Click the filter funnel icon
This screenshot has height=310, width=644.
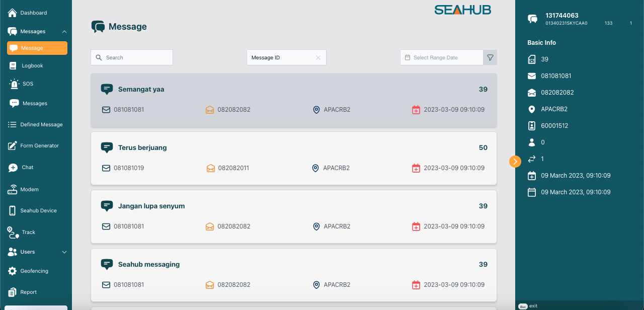pos(490,58)
